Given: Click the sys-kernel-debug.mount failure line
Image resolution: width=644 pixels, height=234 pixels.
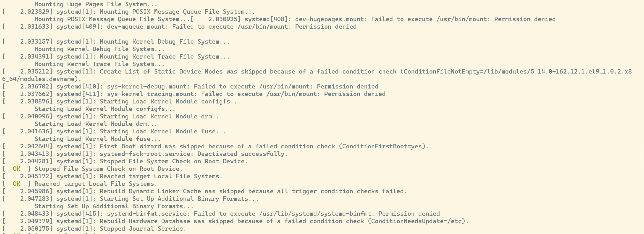Looking at the screenshot, I should [190, 87].
